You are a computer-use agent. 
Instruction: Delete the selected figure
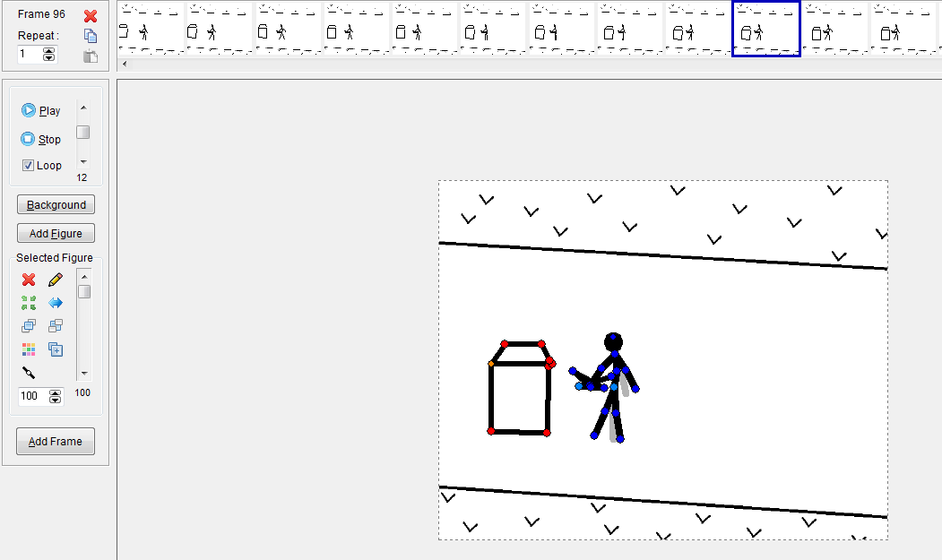tap(29, 280)
